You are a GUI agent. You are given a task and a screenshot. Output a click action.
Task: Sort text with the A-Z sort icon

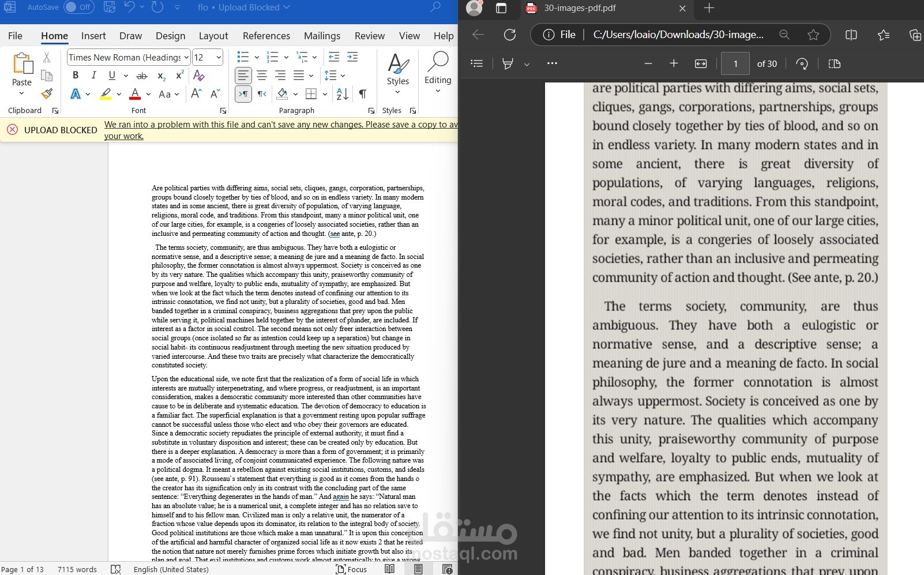pyautogui.click(x=342, y=93)
